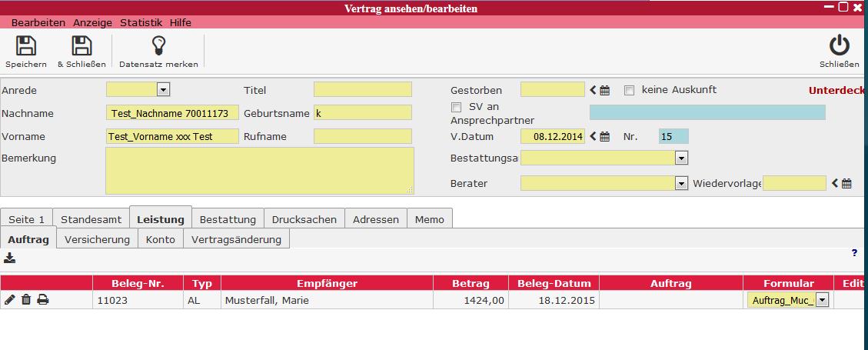The height and width of the screenshot is (350, 868).
Task: Delete receipt 11023 with trash icon
Action: (x=26, y=300)
